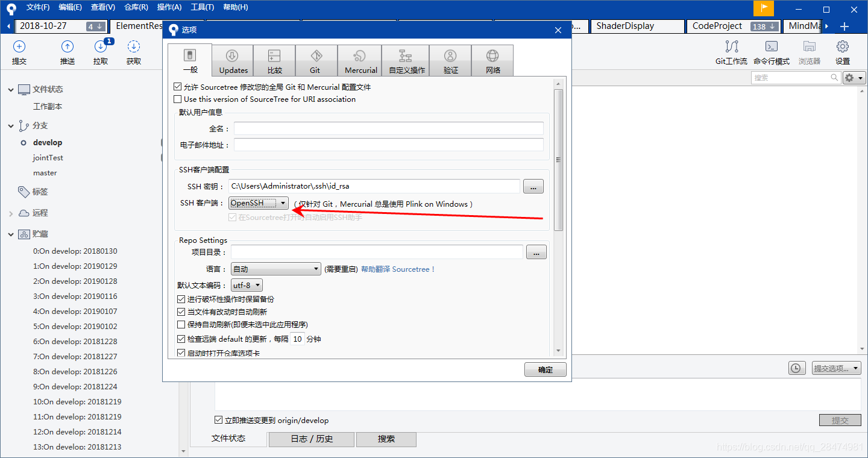Toggle 允许 Sourcetree 修改全局配置文件 checkbox

point(177,87)
